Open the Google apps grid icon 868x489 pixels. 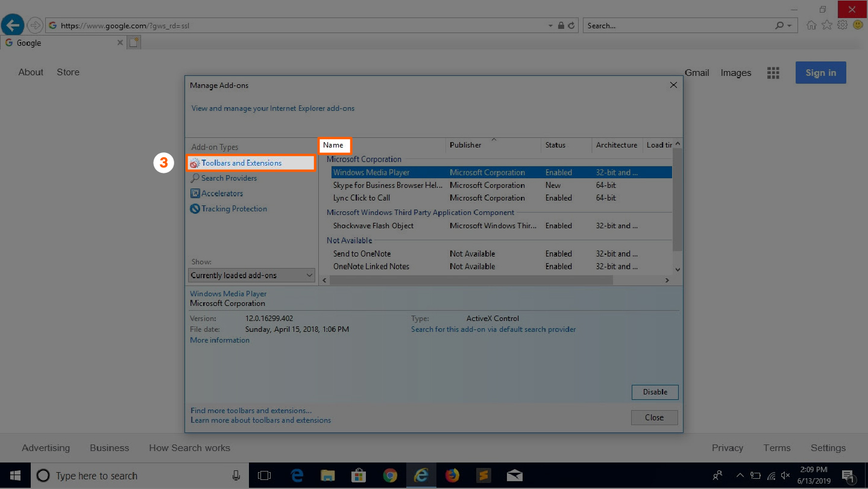point(773,73)
